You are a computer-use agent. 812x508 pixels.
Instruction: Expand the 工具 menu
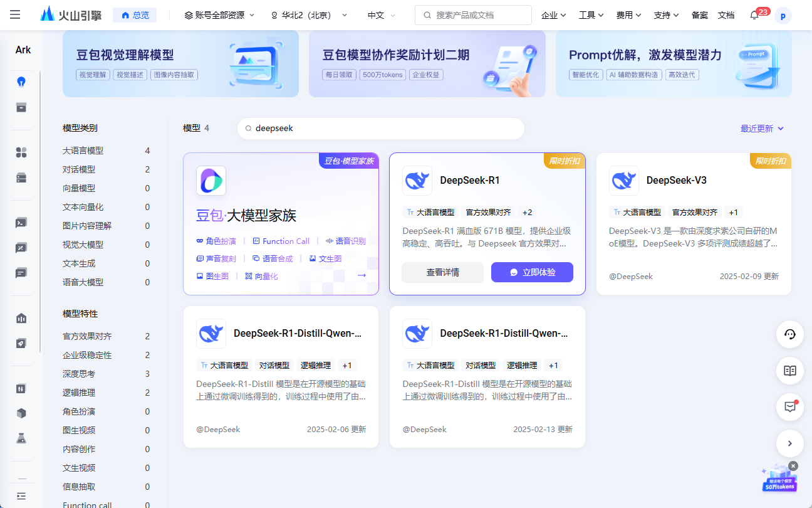(x=591, y=15)
